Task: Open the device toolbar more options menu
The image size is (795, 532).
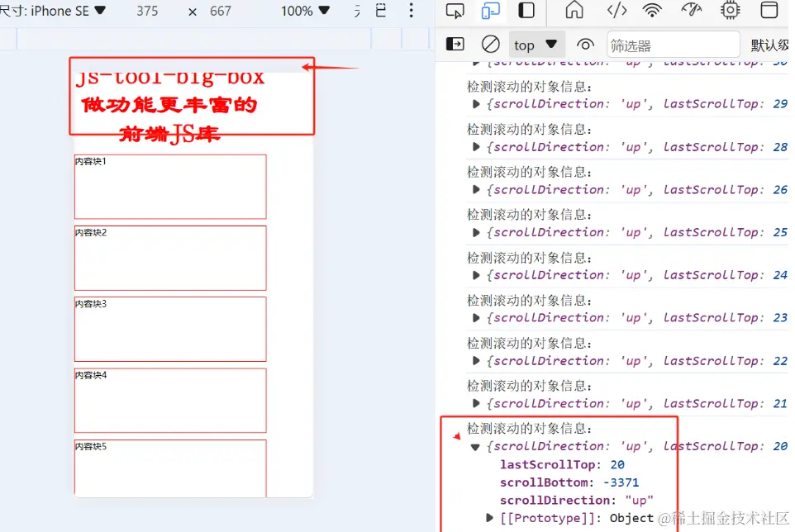Action: tap(412, 11)
